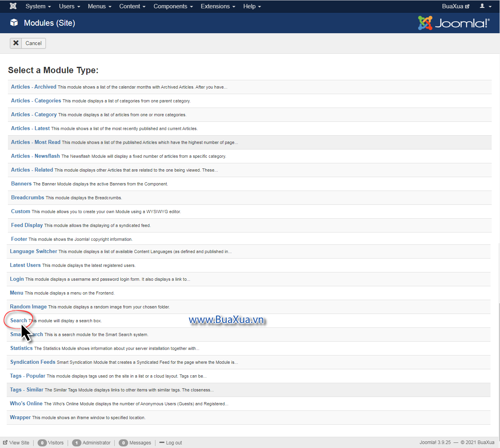Select Articles - Related module
This screenshot has width=500, height=448.
(32, 170)
